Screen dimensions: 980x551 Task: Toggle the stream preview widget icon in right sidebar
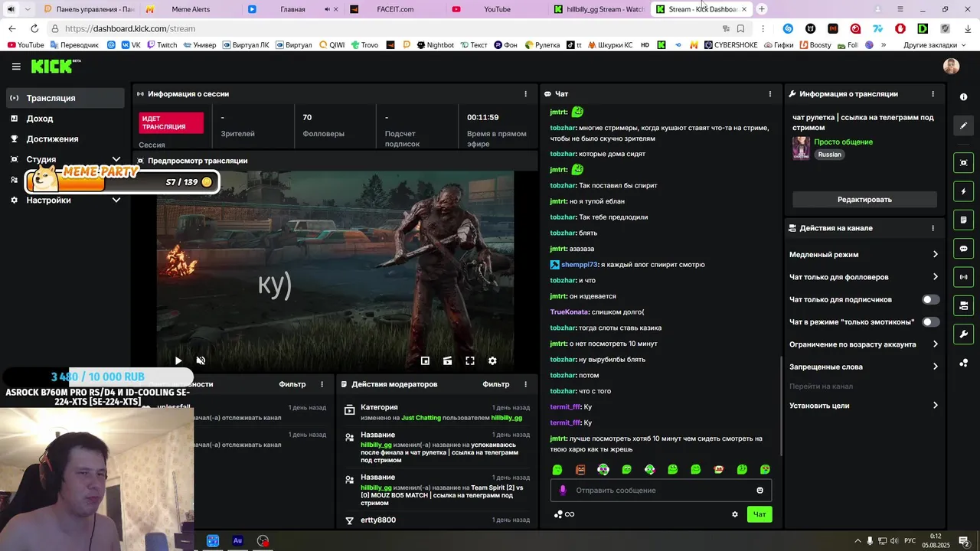click(963, 162)
